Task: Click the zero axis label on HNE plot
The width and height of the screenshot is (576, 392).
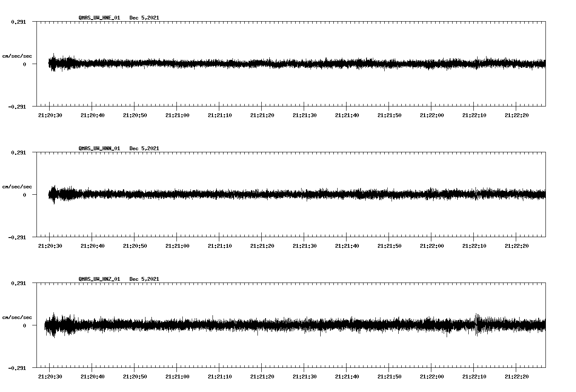Action: click(x=25, y=64)
